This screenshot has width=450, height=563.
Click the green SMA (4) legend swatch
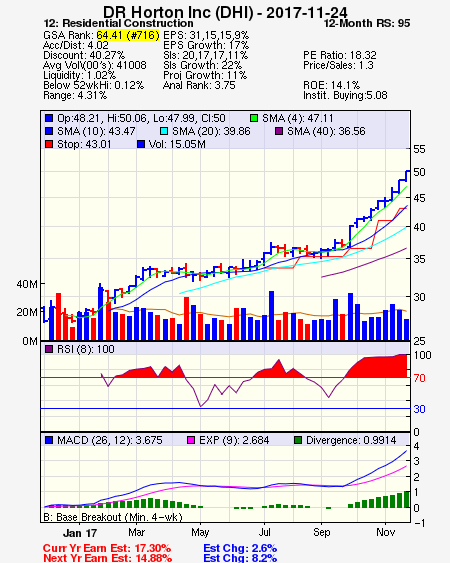point(254,118)
